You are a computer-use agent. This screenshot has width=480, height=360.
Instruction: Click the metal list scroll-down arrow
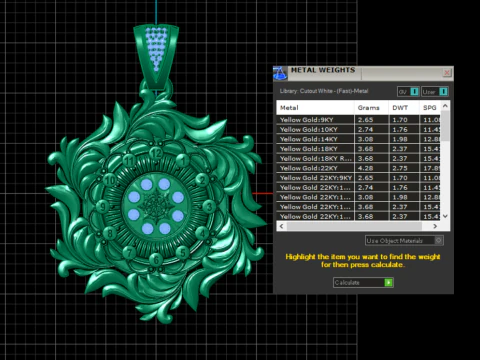[x=445, y=216]
